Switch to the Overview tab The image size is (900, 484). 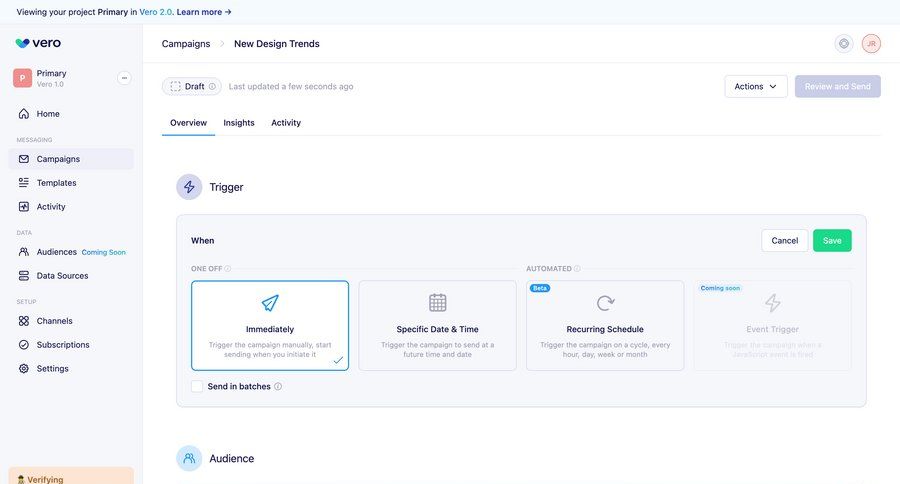tap(188, 123)
